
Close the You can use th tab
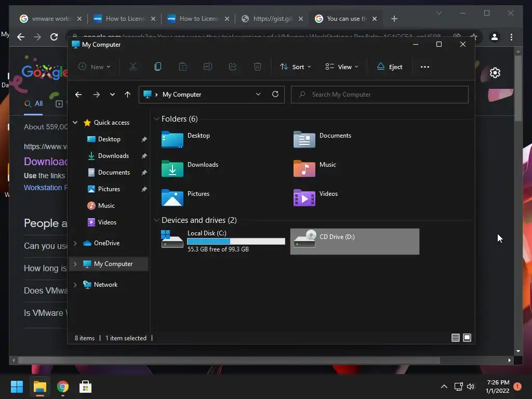pyautogui.click(x=374, y=19)
